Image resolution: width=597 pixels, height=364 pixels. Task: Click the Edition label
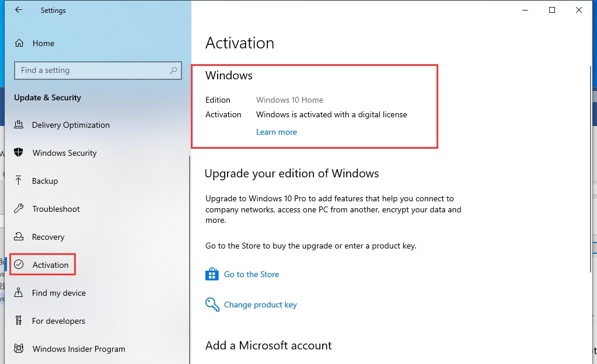pos(218,100)
